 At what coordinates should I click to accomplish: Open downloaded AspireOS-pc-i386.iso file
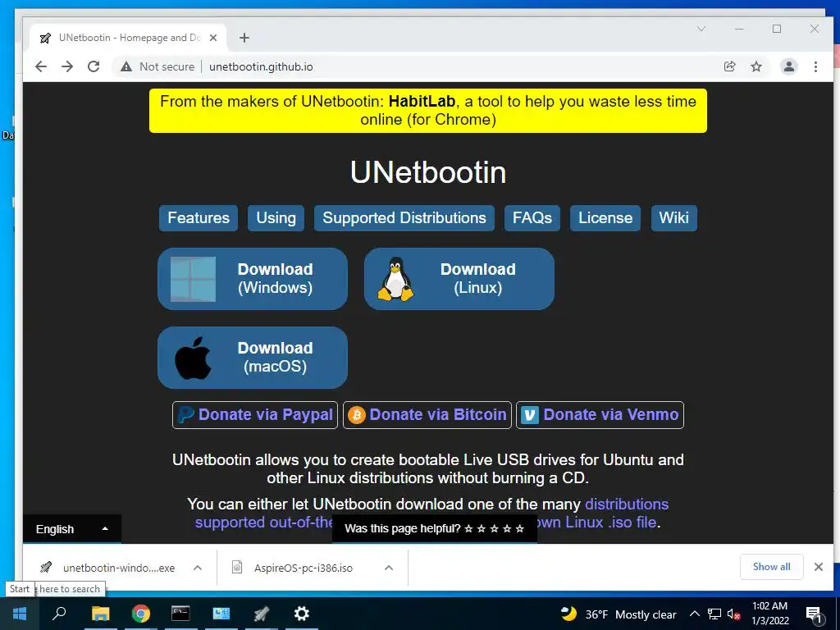tap(294, 568)
